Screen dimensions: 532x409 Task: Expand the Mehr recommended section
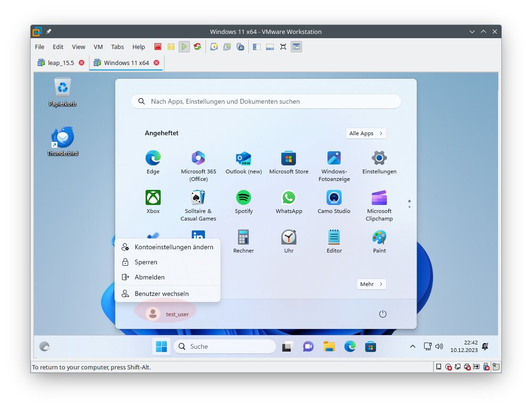(x=371, y=284)
